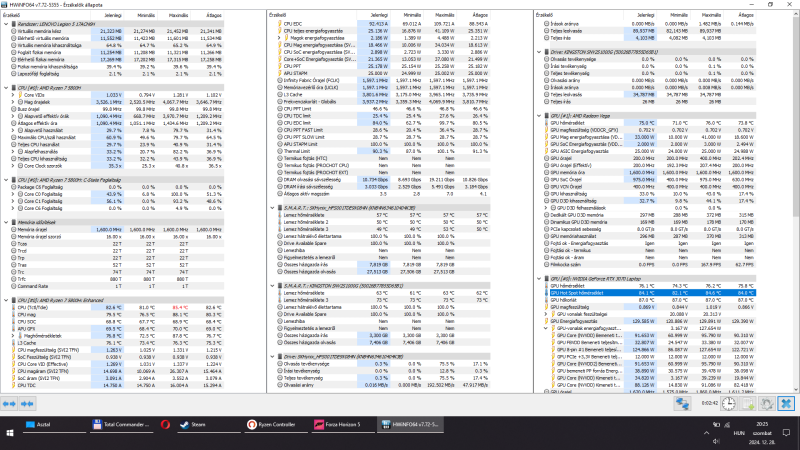
Task: Select the GPU Hot Spot hőmérséklet row
Action: coord(649,293)
